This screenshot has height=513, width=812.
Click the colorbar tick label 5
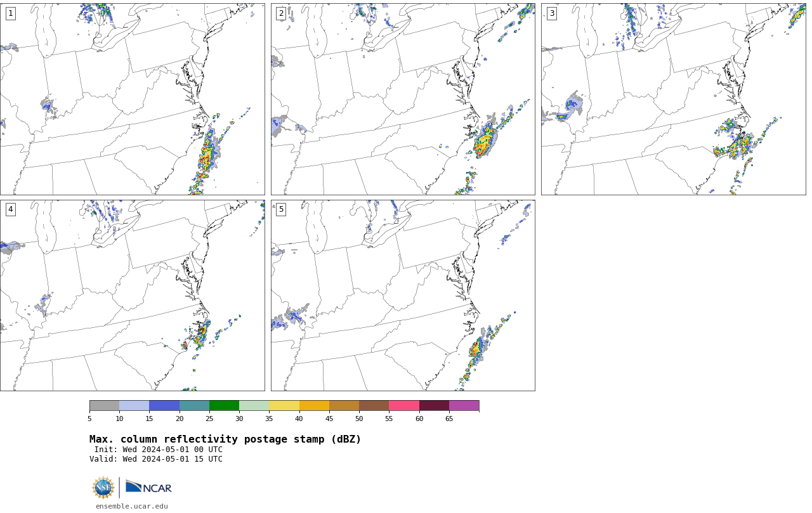(x=89, y=419)
